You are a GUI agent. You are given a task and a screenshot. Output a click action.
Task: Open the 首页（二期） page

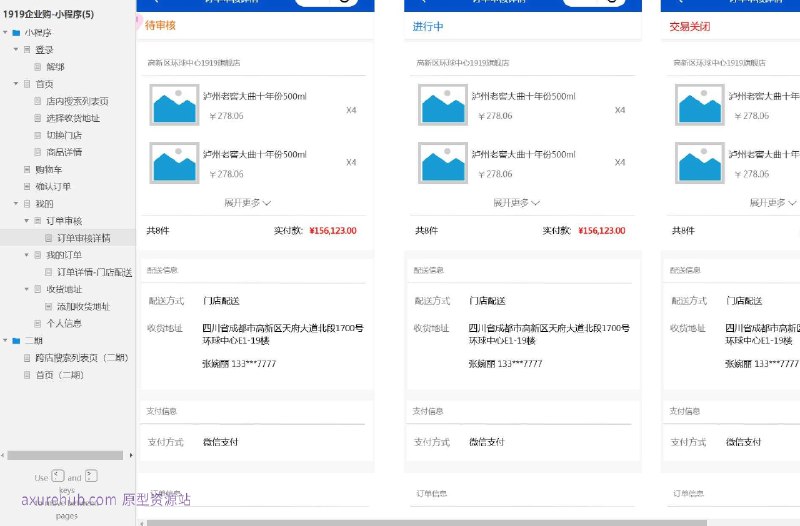pos(59,375)
